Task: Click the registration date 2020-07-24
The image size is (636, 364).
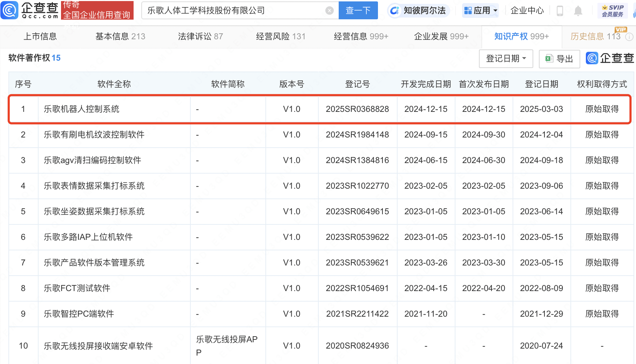Action: (541, 346)
